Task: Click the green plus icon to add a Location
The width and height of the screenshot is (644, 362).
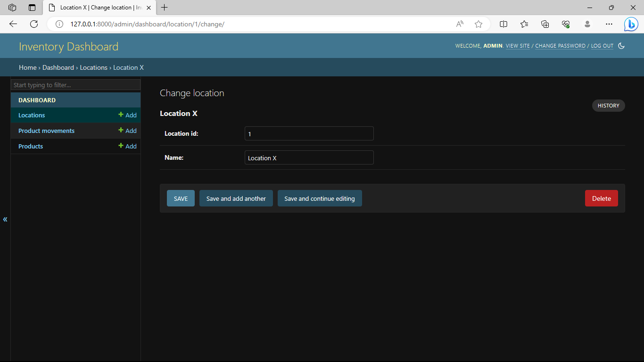Action: point(121,115)
